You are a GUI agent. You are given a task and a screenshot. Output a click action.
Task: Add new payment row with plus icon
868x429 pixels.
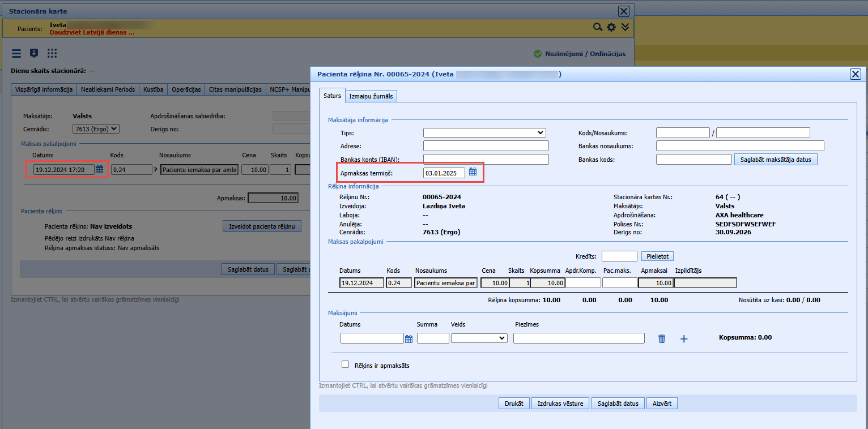(683, 338)
